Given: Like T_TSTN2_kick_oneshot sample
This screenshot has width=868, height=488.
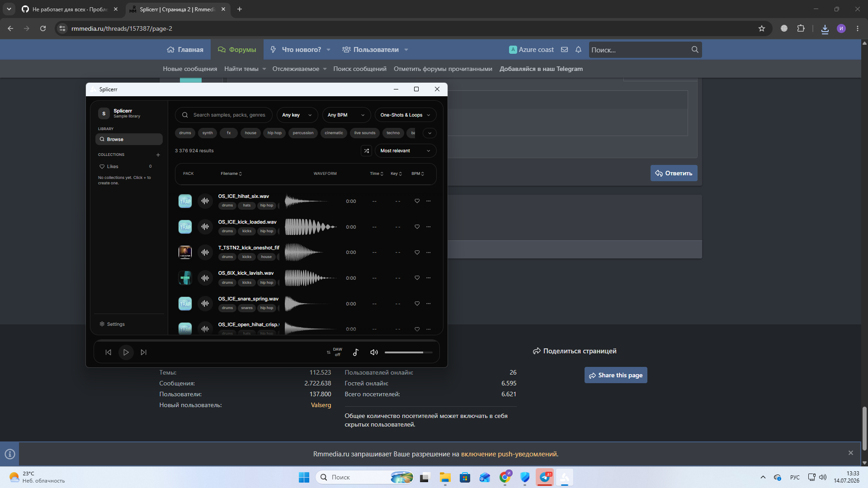Looking at the screenshot, I should 417,252.
